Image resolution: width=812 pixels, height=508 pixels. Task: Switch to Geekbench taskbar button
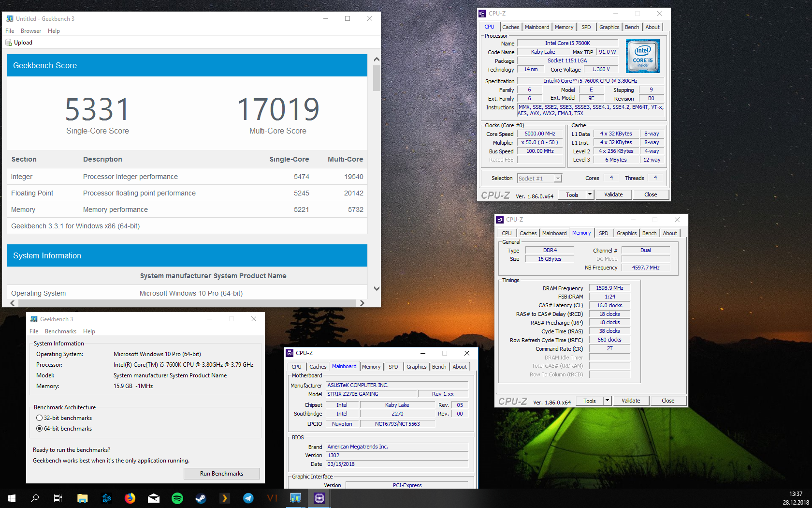(x=296, y=498)
